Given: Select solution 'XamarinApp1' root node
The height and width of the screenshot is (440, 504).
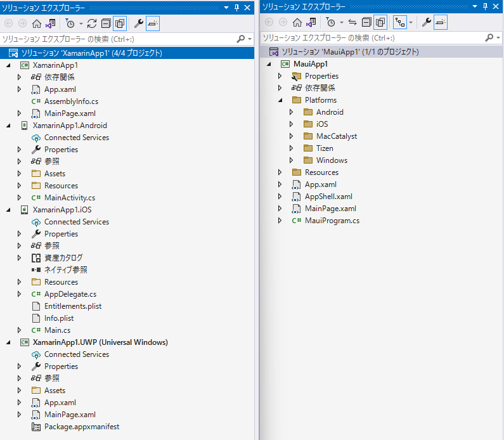Looking at the screenshot, I should coord(127,53).
